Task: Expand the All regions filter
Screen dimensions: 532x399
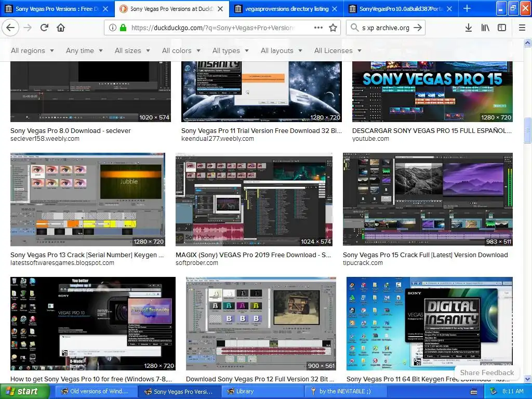Action: tap(32, 50)
